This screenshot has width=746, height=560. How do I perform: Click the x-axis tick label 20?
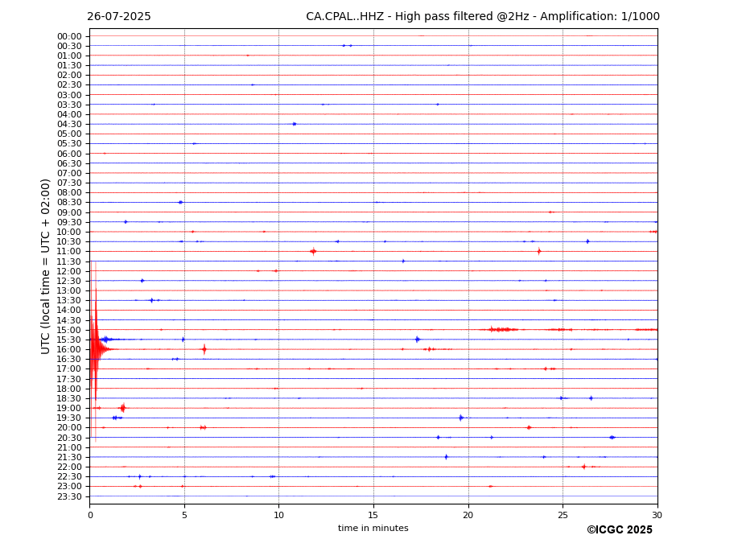[x=468, y=515]
